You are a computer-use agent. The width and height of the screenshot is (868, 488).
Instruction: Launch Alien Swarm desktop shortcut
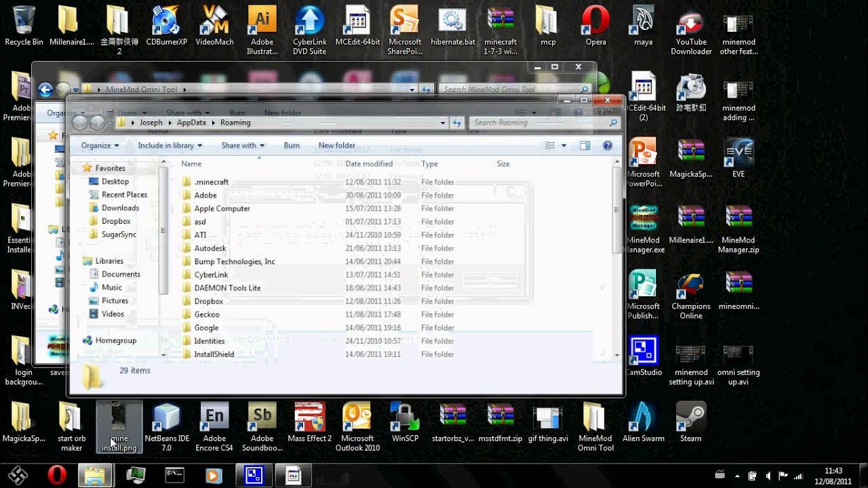[x=643, y=422]
